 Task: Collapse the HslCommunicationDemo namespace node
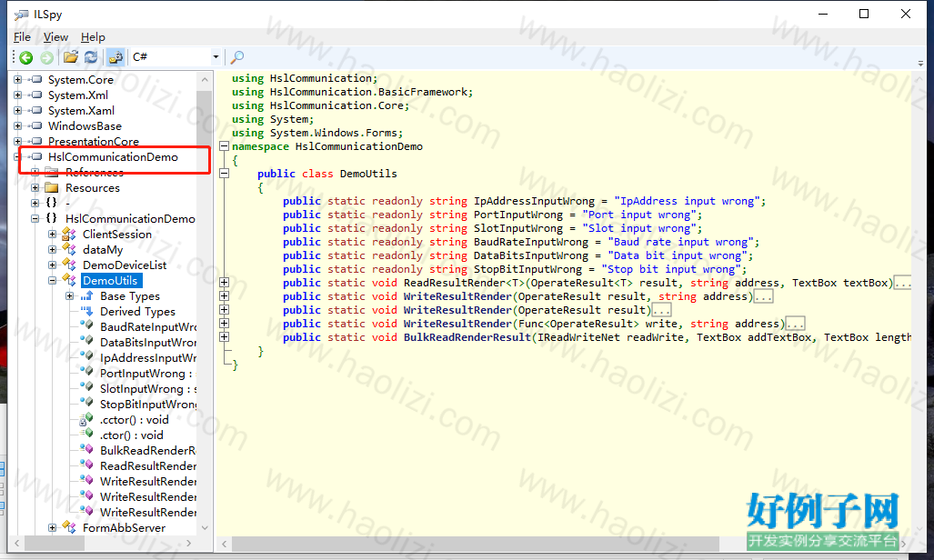[x=35, y=219]
